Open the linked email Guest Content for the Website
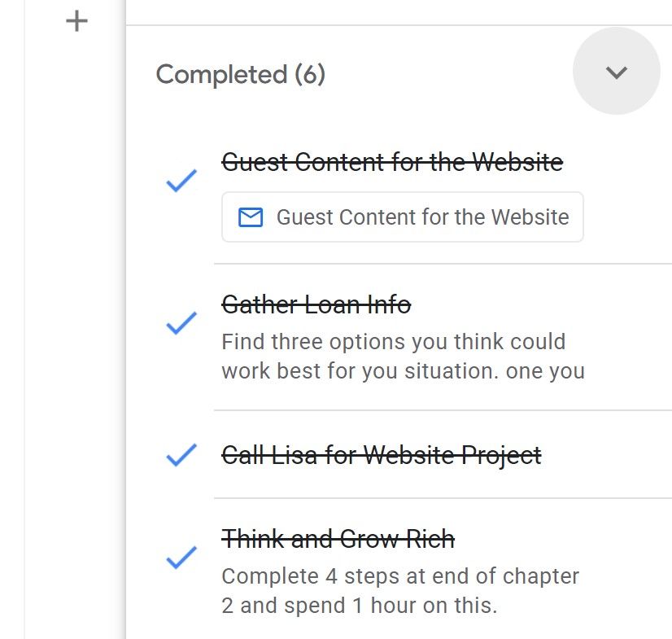 [x=402, y=217]
